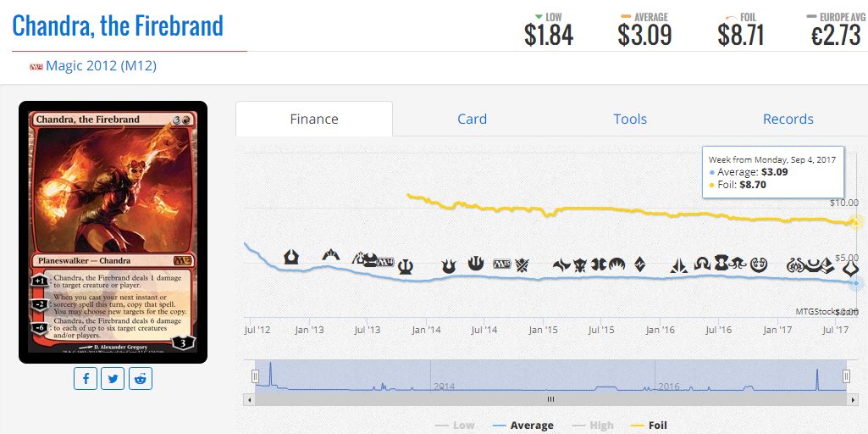Open the Magic 2012 (M12) set link
Viewport: 868px width, 434px height.
click(101, 66)
